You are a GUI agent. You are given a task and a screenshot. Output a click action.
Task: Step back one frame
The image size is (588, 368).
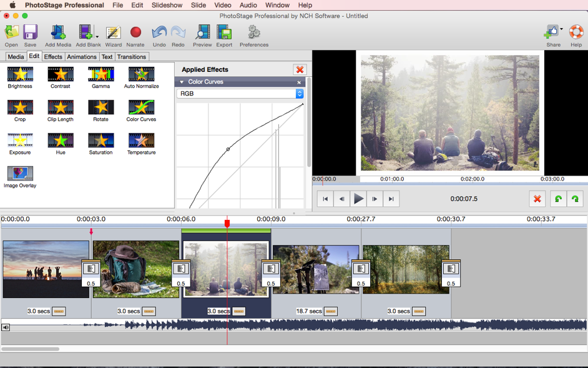pyautogui.click(x=341, y=199)
